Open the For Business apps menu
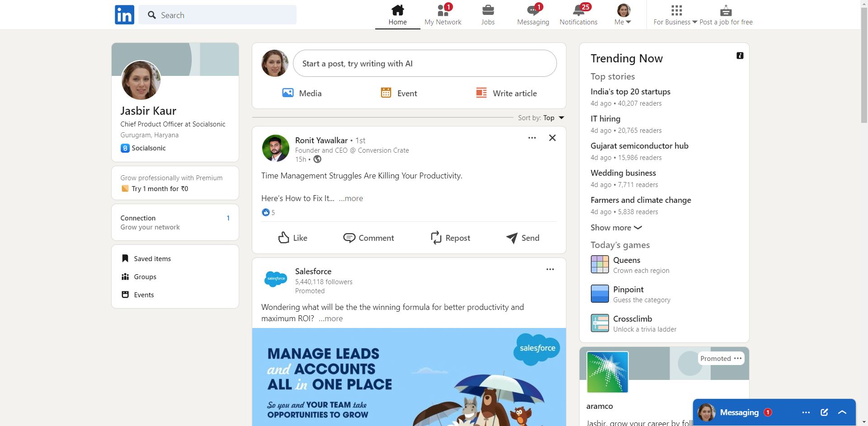The width and height of the screenshot is (868, 426). [675, 15]
